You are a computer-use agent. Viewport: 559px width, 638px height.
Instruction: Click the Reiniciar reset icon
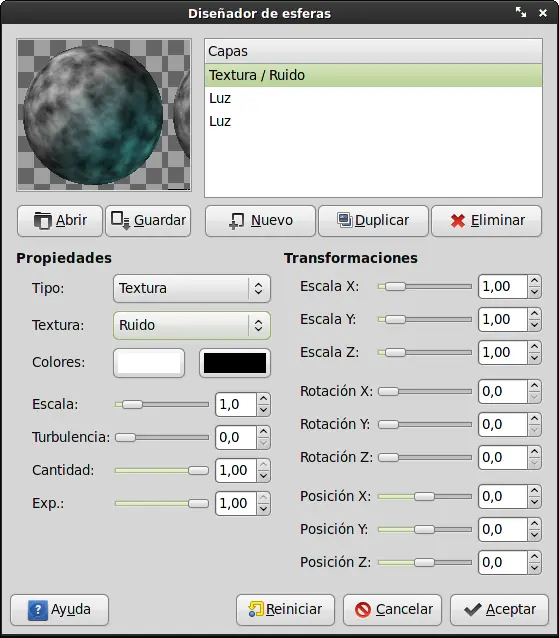256,609
